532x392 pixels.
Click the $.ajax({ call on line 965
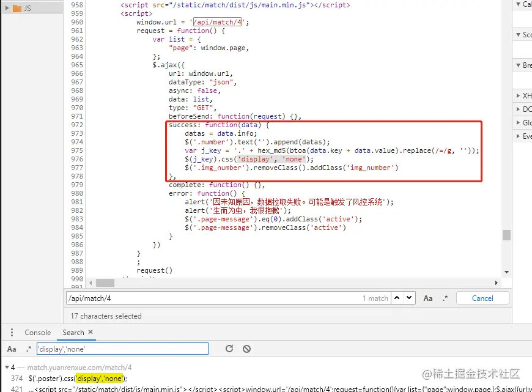click(169, 65)
